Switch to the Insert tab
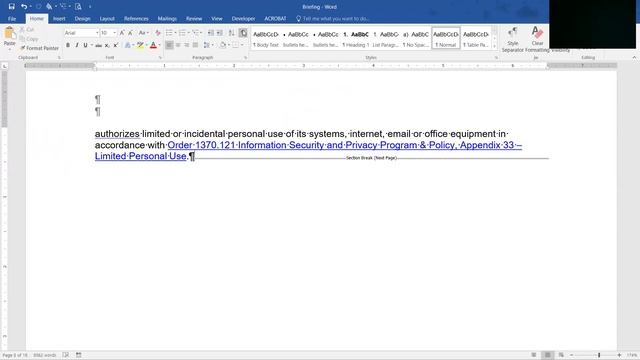The width and height of the screenshot is (640, 360). 59,19
